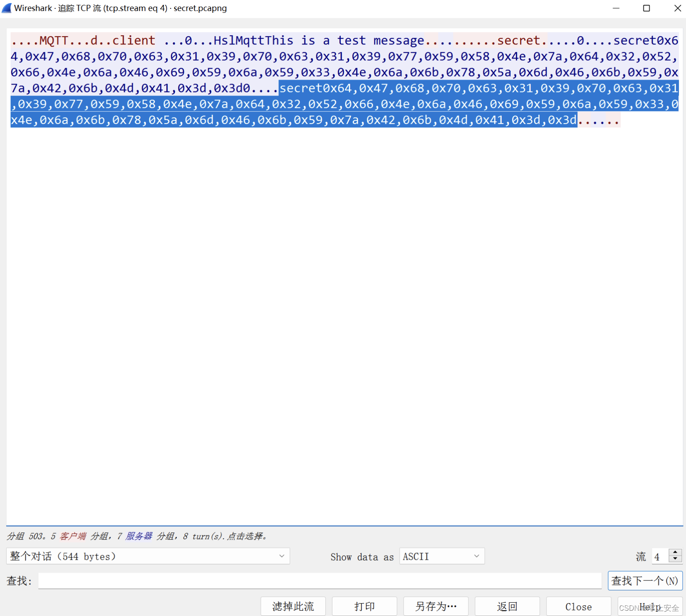Click the Close button at bottom
This screenshot has height=616, width=686.
pos(578,606)
